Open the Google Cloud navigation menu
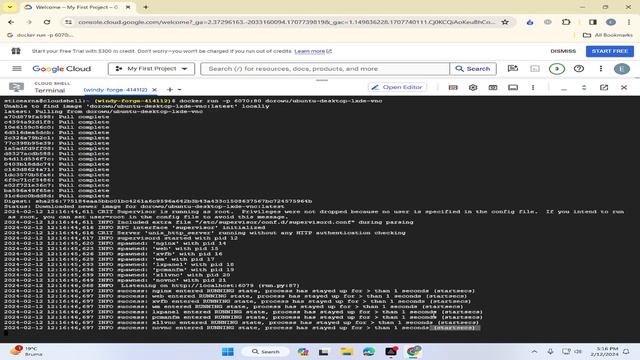This screenshot has height=360, width=640. pyautogui.click(x=17, y=69)
